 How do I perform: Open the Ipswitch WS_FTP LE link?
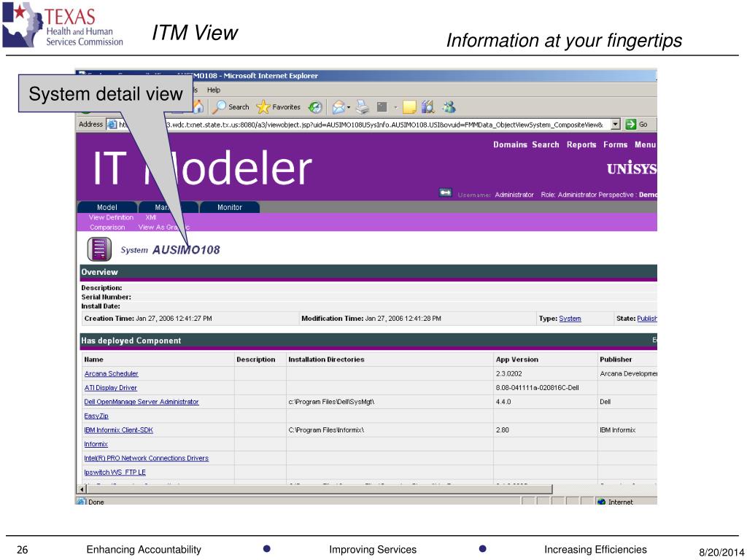(115, 472)
